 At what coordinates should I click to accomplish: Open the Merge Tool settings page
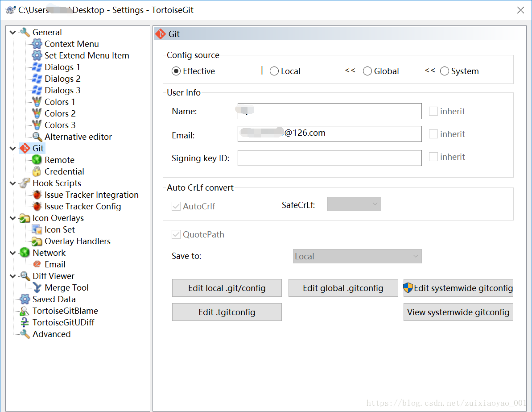pyautogui.click(x=66, y=288)
